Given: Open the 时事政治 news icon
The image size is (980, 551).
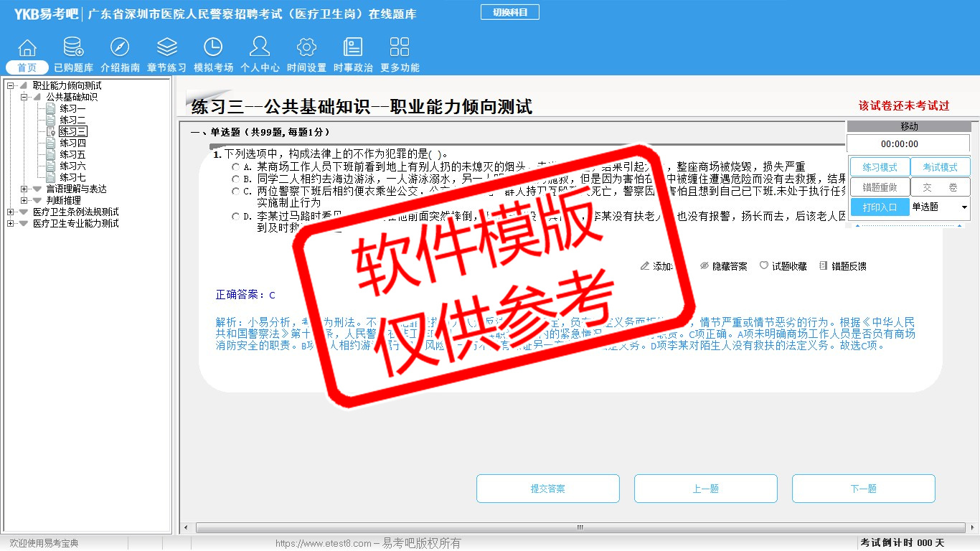Looking at the screenshot, I should tap(353, 48).
